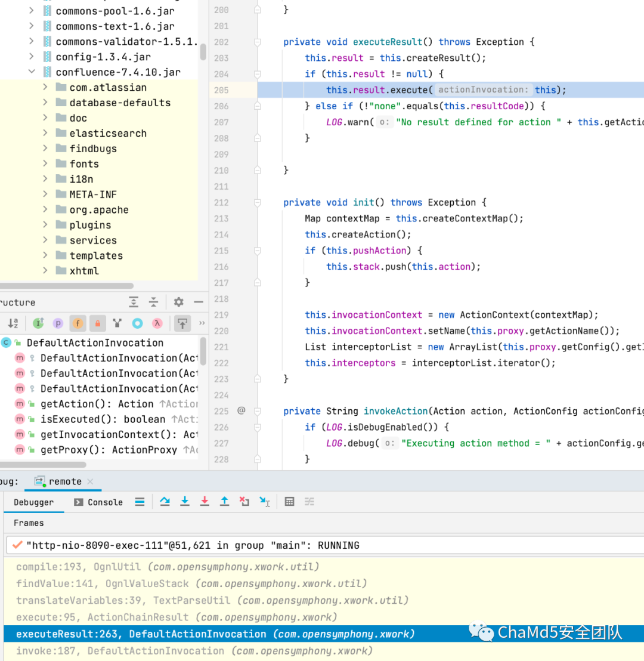Select the database-defaults folder

point(120,103)
